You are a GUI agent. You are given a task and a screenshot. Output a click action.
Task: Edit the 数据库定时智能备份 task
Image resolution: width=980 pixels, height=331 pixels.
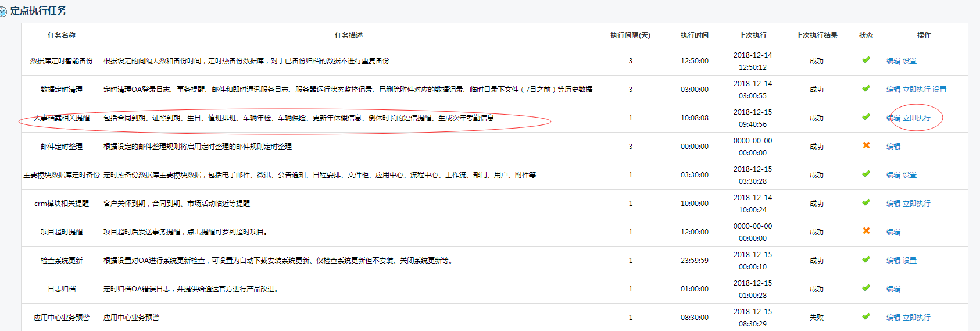(x=893, y=61)
